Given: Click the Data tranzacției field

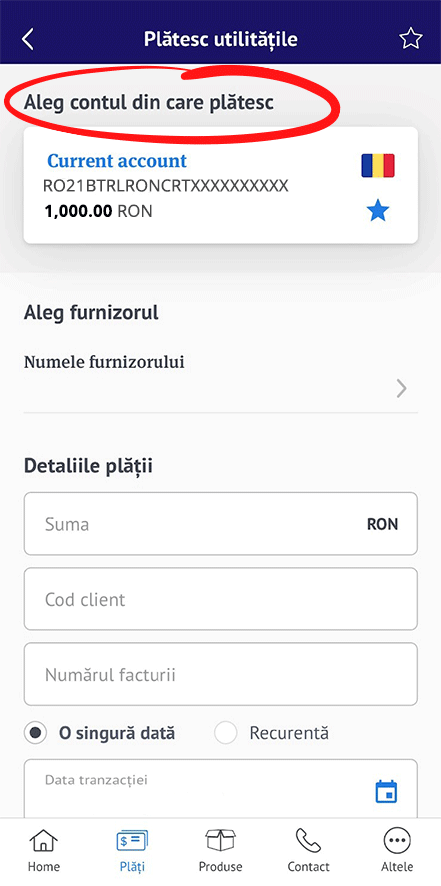Looking at the screenshot, I should click(220, 789).
